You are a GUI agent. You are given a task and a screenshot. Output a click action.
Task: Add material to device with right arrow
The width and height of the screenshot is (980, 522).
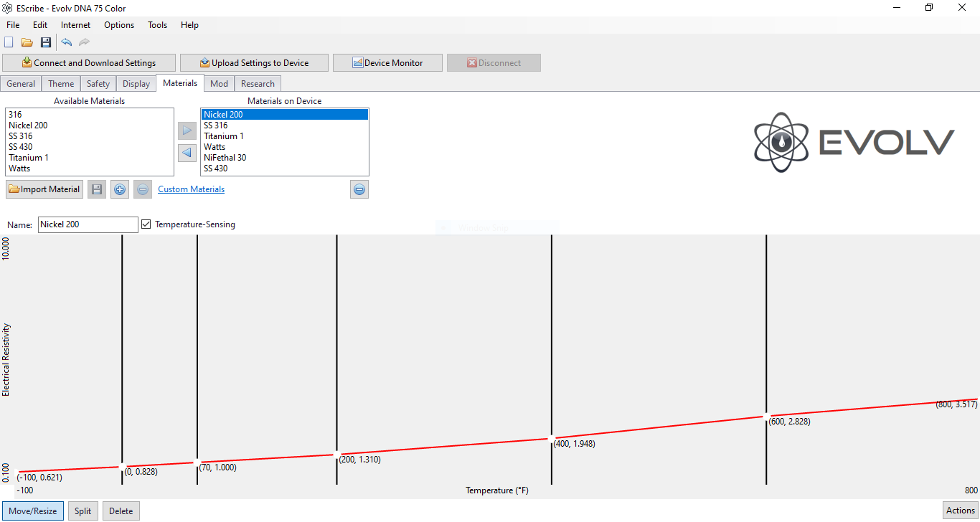click(x=187, y=130)
